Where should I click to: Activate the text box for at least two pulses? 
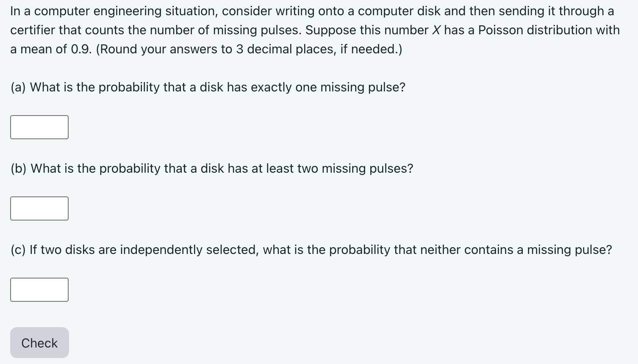[39, 208]
